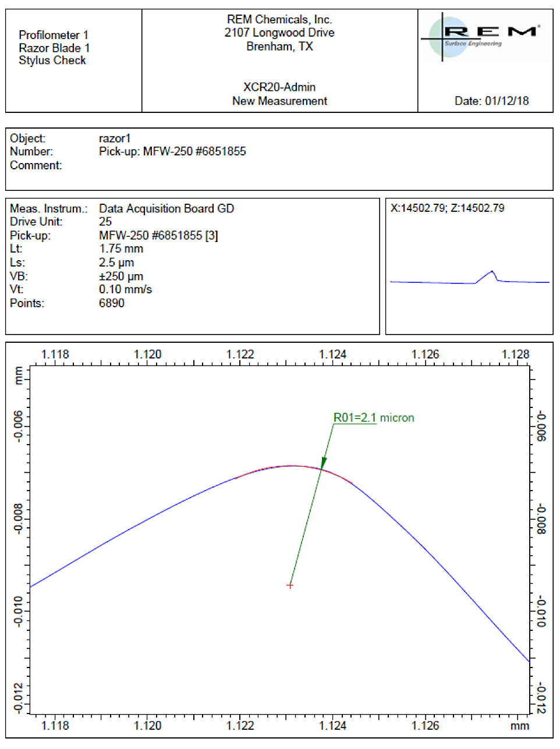This screenshot has height=749, width=560.
Task: Select the -0.010 label on right axis
Action: [x=541, y=611]
